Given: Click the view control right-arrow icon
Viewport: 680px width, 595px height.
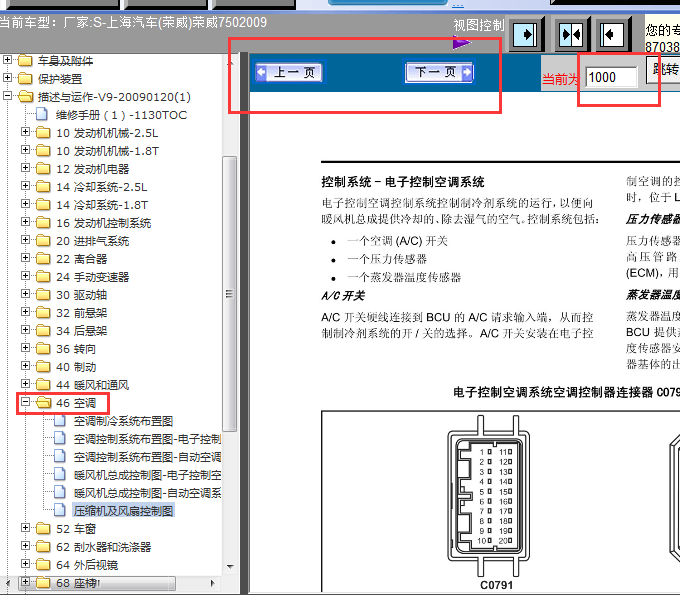Looking at the screenshot, I should 525,34.
